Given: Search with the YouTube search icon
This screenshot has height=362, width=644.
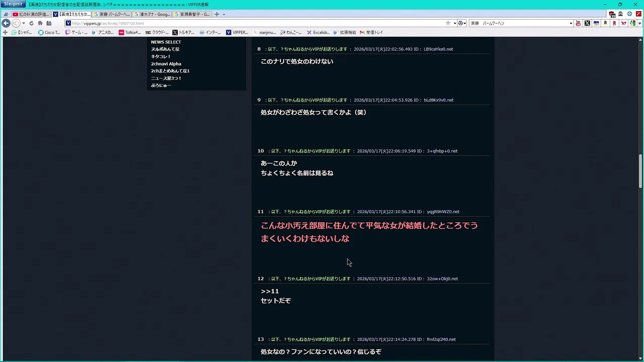Looking at the screenshot, I should pos(578,23).
